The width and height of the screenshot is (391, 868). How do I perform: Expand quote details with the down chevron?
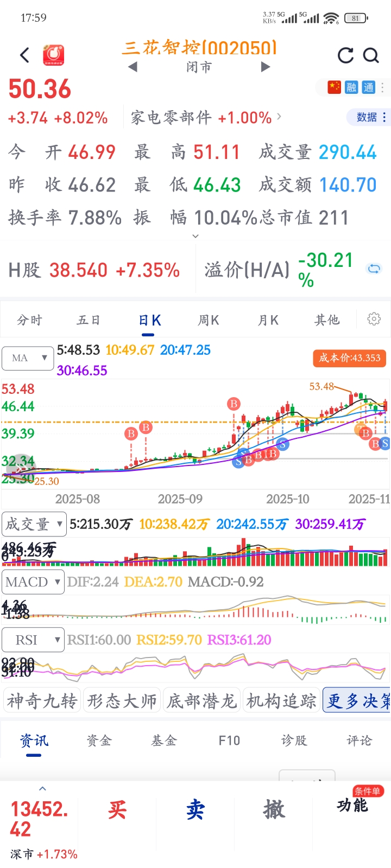coord(195,236)
